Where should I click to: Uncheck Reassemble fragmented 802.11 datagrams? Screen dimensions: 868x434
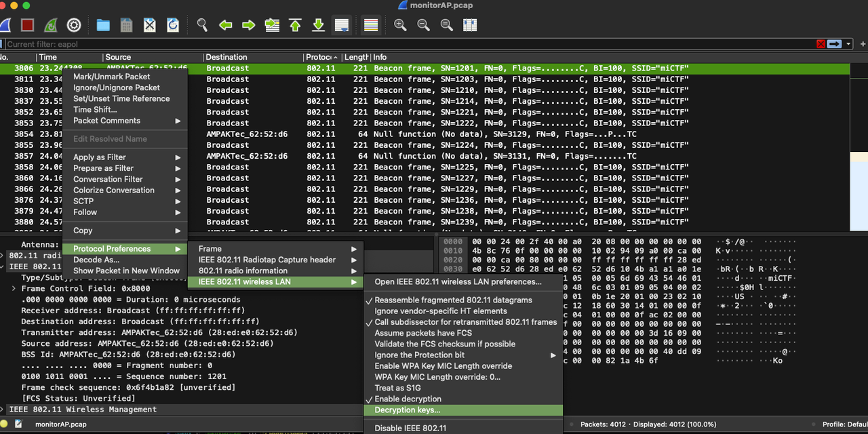click(453, 300)
